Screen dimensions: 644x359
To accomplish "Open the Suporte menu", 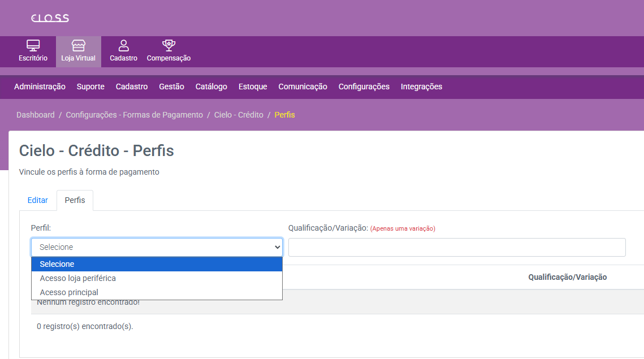I will click(90, 86).
